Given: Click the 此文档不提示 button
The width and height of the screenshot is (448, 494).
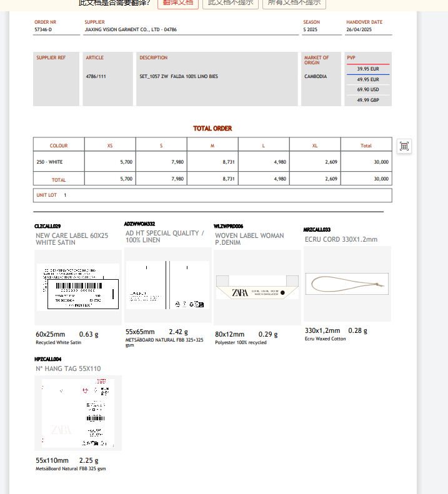Looking at the screenshot, I should coord(231,2).
